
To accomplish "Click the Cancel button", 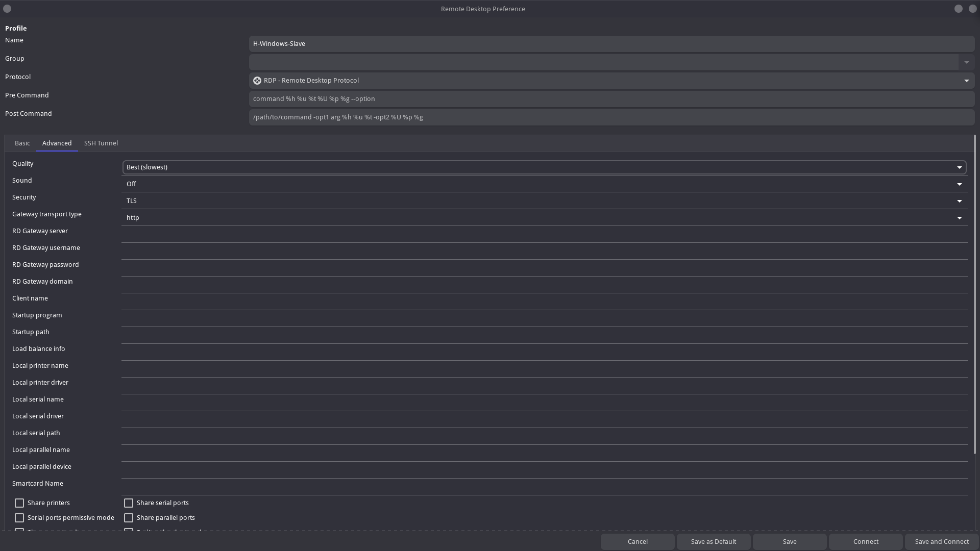I will (638, 542).
